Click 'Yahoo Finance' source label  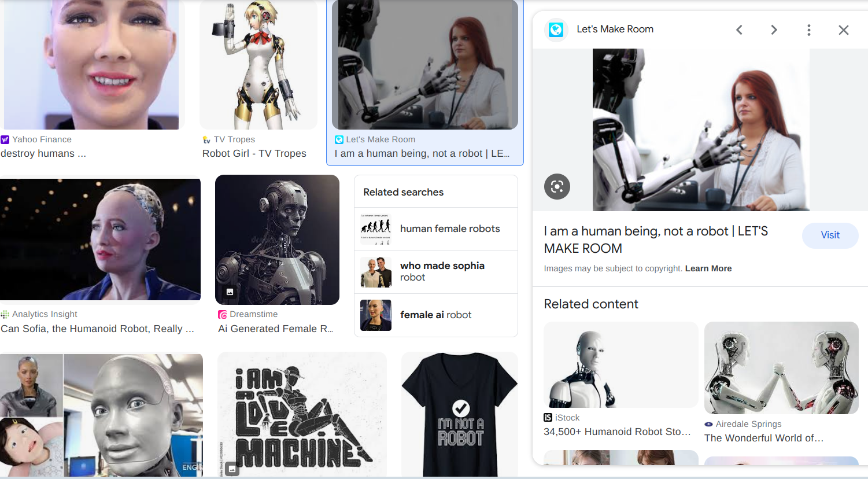[x=42, y=139]
